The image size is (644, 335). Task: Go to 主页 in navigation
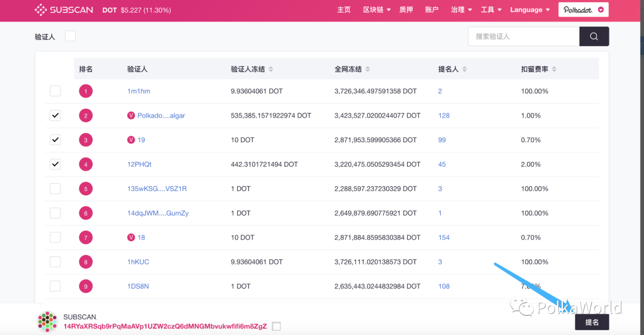click(343, 10)
